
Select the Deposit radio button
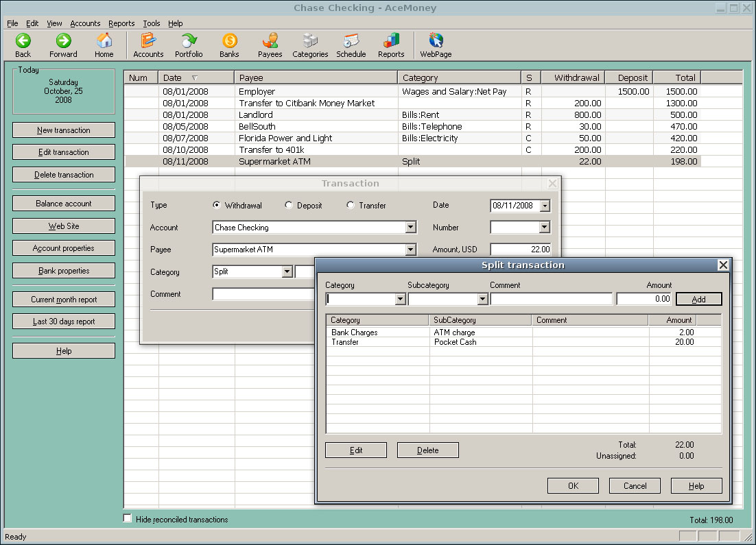[289, 205]
